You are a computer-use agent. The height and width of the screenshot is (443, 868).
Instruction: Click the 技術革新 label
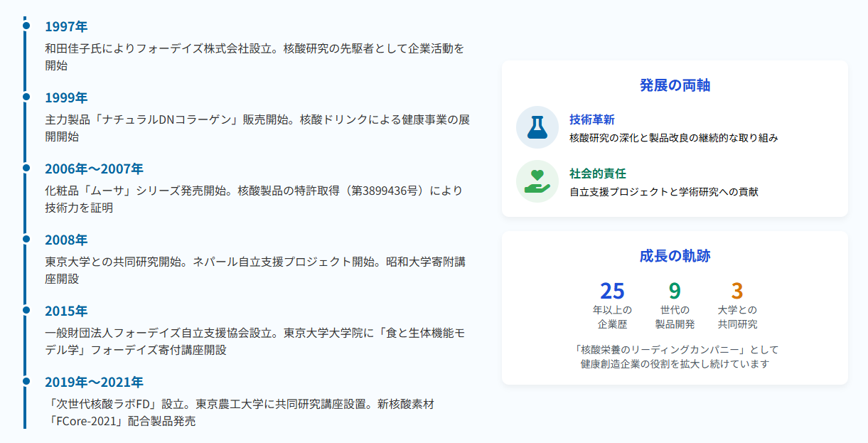click(x=591, y=119)
